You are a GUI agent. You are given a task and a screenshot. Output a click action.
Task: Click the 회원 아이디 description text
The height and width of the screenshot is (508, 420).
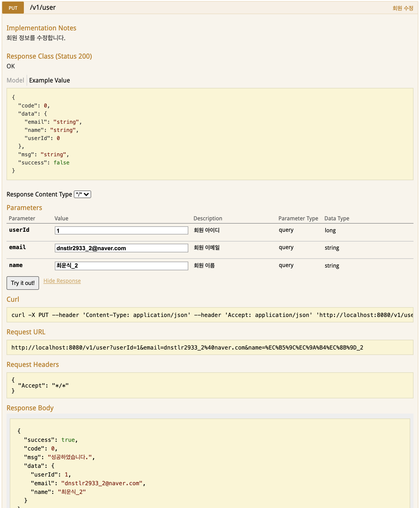[x=206, y=230]
